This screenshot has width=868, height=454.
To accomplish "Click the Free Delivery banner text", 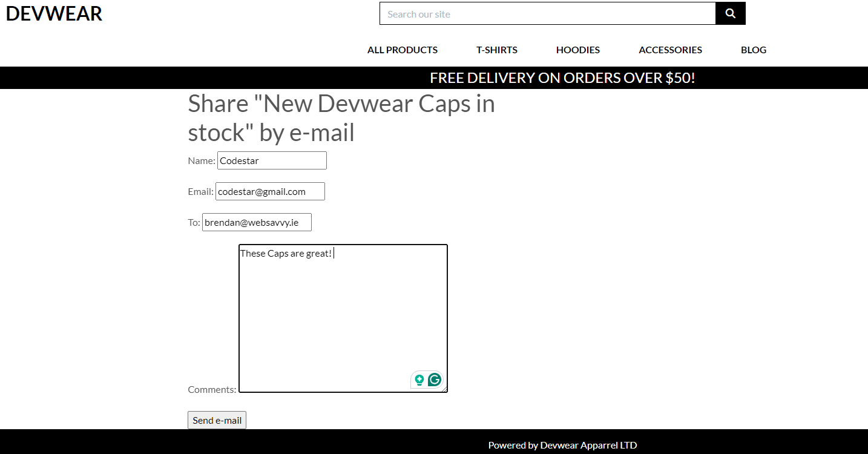I will (562, 77).
